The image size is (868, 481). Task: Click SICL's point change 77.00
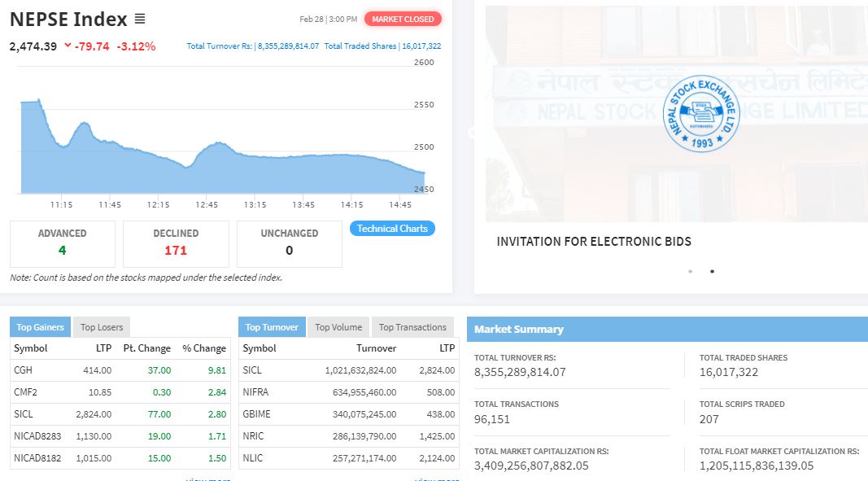[x=159, y=414]
